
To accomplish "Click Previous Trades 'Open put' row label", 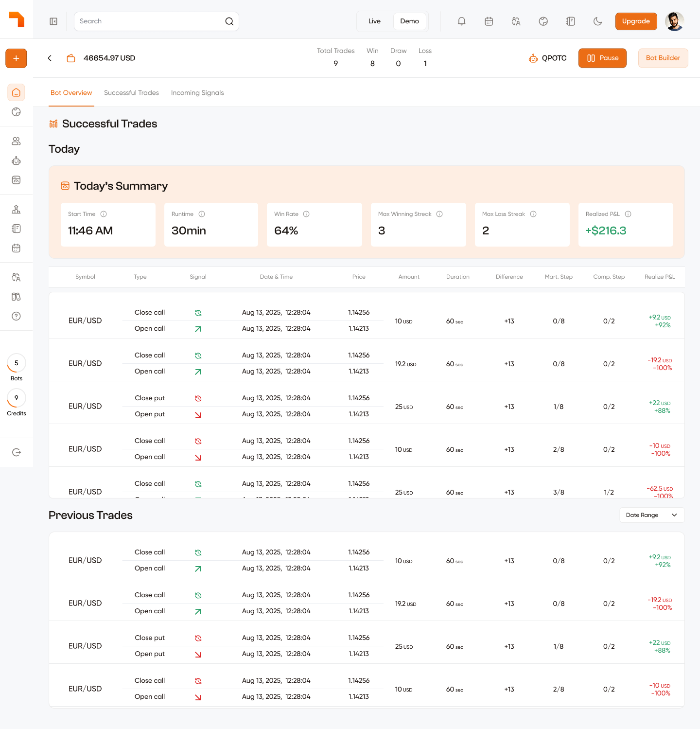I will pos(150,654).
